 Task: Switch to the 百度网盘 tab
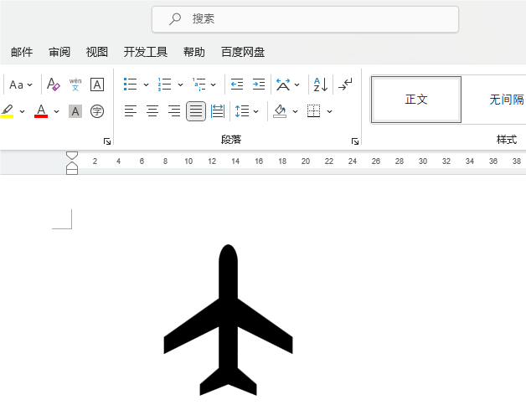coord(243,52)
